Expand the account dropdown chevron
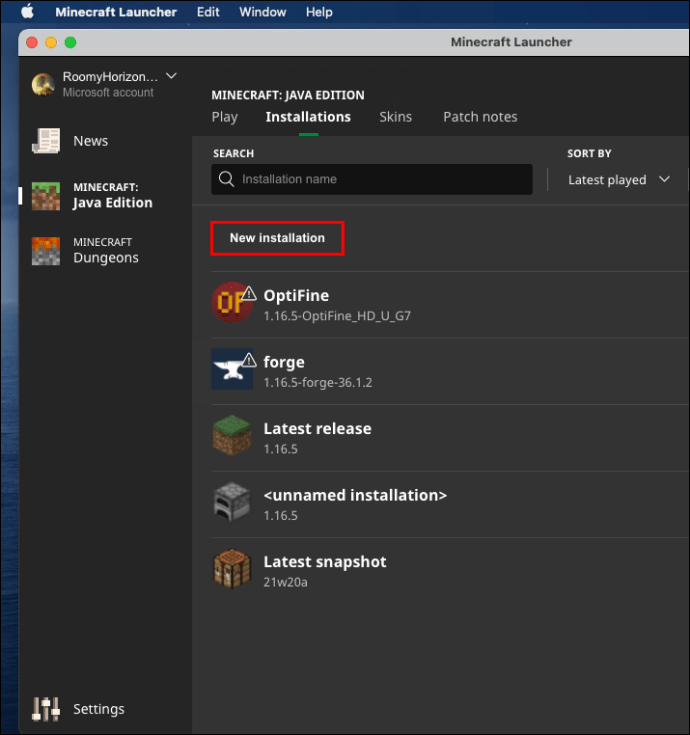Screen dimensions: 690x735 [x=172, y=75]
